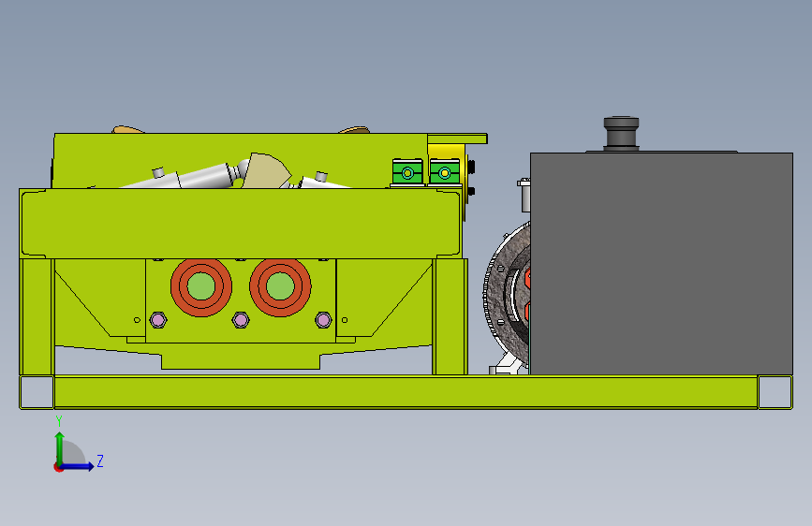Image resolution: width=812 pixels, height=526 pixels.
Task: Select the right orange ring port's green center
Action: pos(280,286)
